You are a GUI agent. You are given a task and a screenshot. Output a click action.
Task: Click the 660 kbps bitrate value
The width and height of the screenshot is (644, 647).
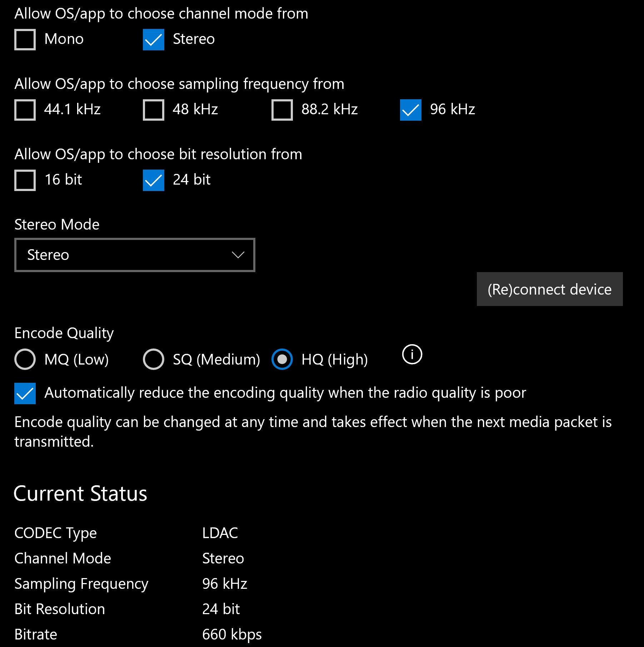[x=232, y=635]
